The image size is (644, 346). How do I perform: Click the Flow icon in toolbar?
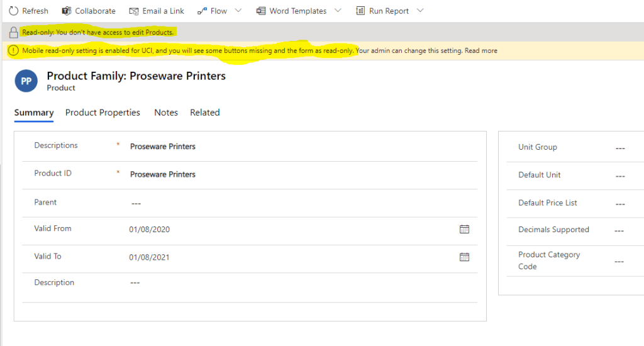click(x=201, y=11)
